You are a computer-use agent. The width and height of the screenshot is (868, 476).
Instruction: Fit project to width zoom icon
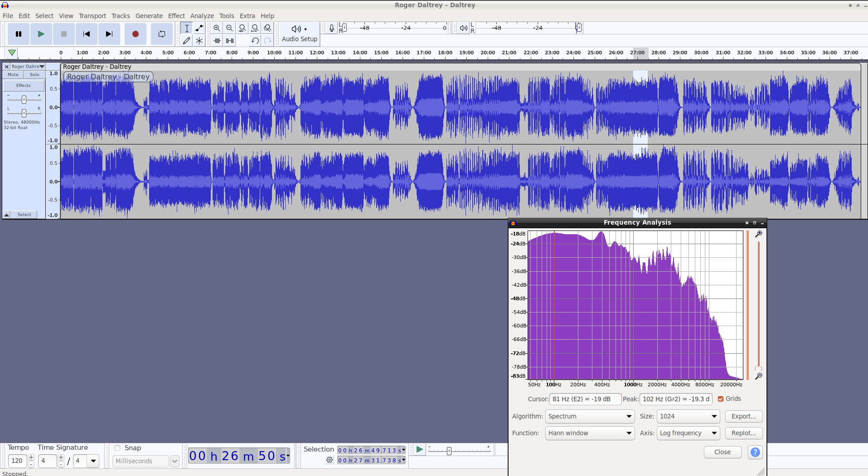255,28
